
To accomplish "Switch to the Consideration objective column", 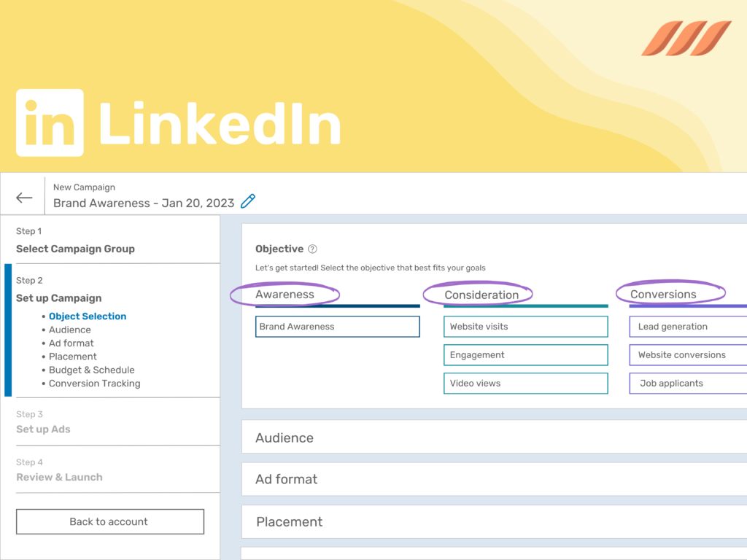I will (478, 294).
